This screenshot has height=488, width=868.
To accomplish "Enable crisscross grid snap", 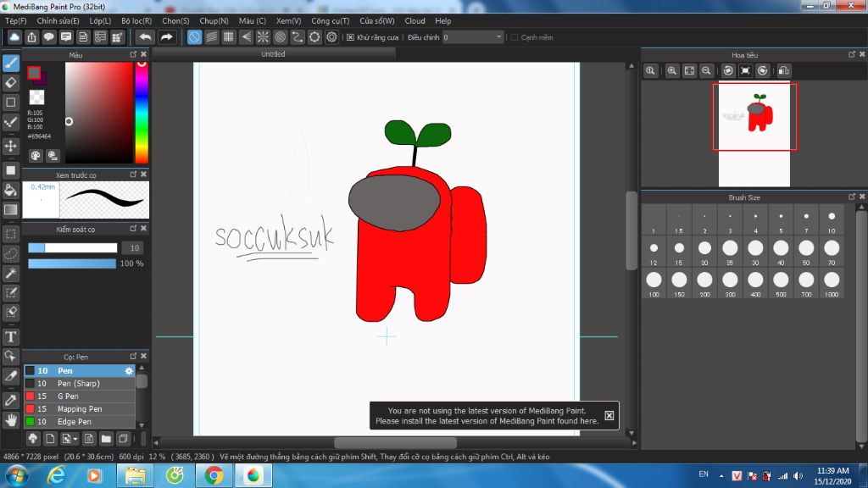I will 229,37.
